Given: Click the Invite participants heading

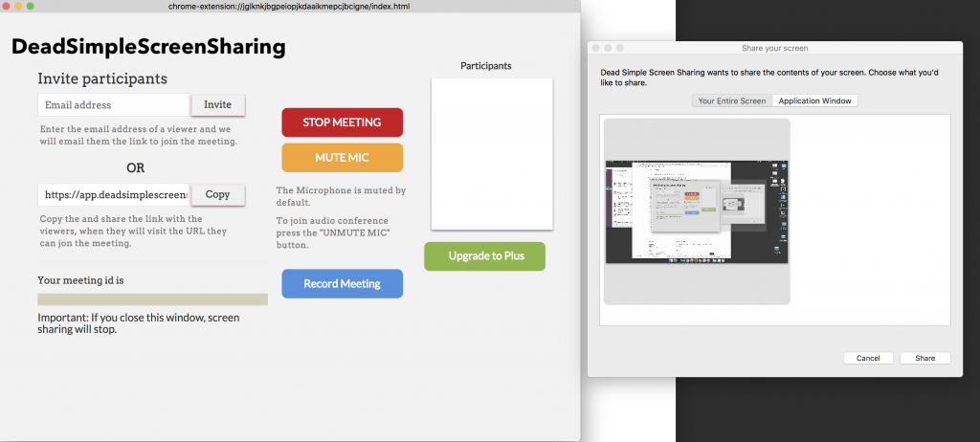Looking at the screenshot, I should [102, 78].
